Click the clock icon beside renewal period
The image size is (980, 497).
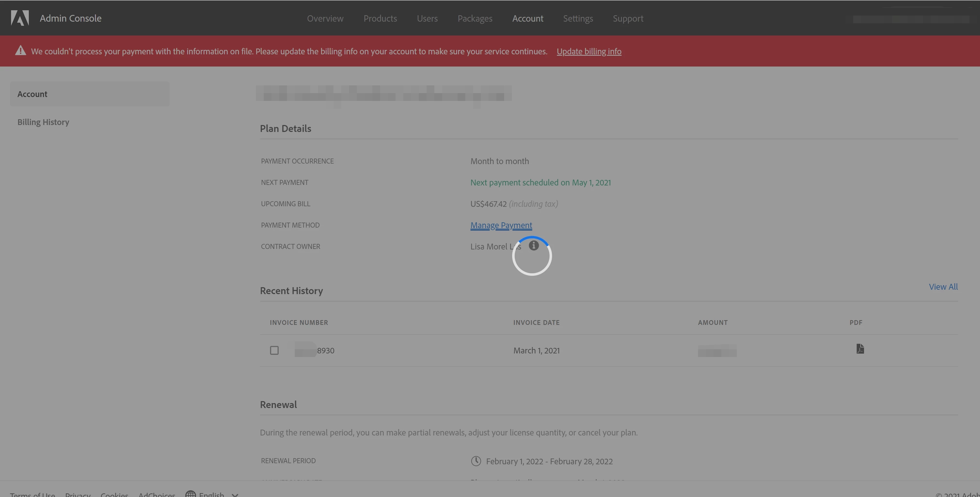click(x=476, y=461)
